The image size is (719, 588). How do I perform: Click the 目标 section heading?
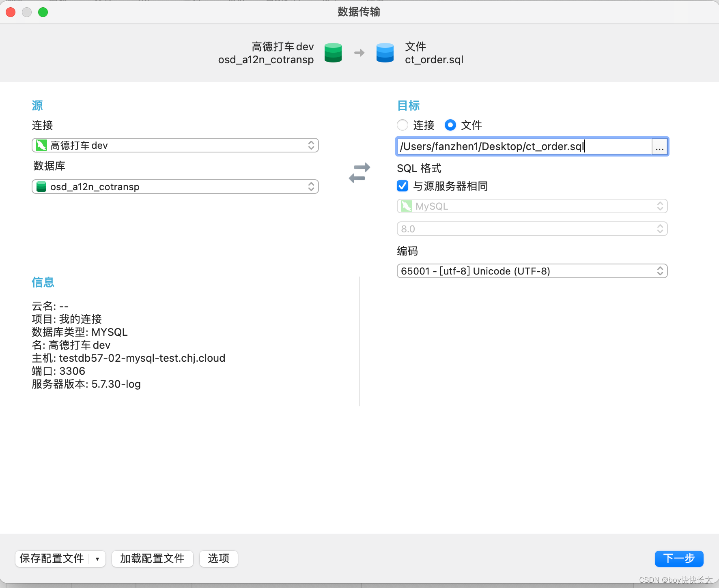(409, 105)
